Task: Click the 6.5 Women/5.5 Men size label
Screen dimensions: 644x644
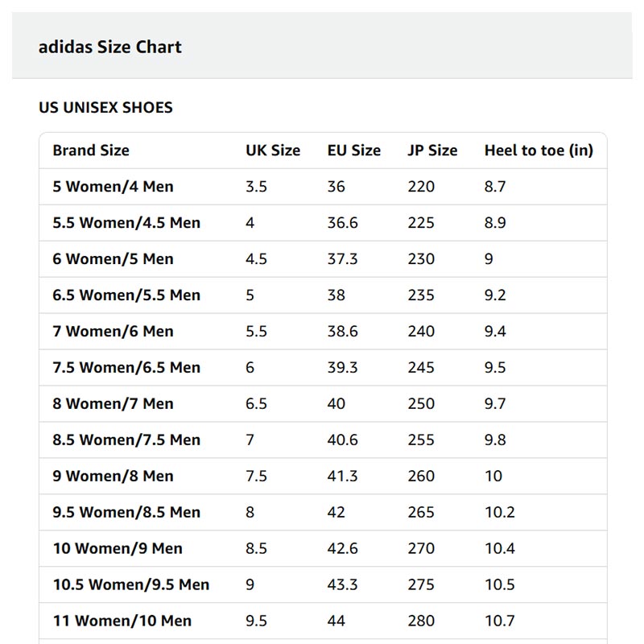Action: [x=126, y=295]
